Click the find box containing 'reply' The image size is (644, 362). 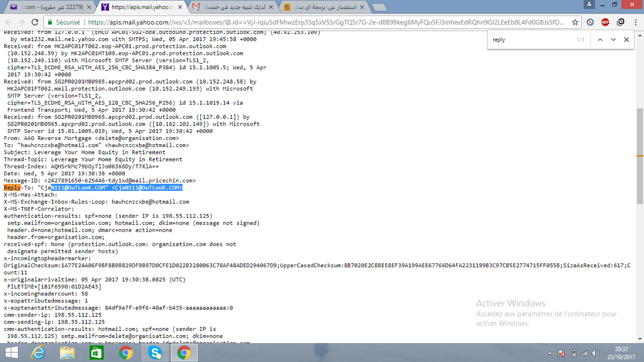[530, 40]
